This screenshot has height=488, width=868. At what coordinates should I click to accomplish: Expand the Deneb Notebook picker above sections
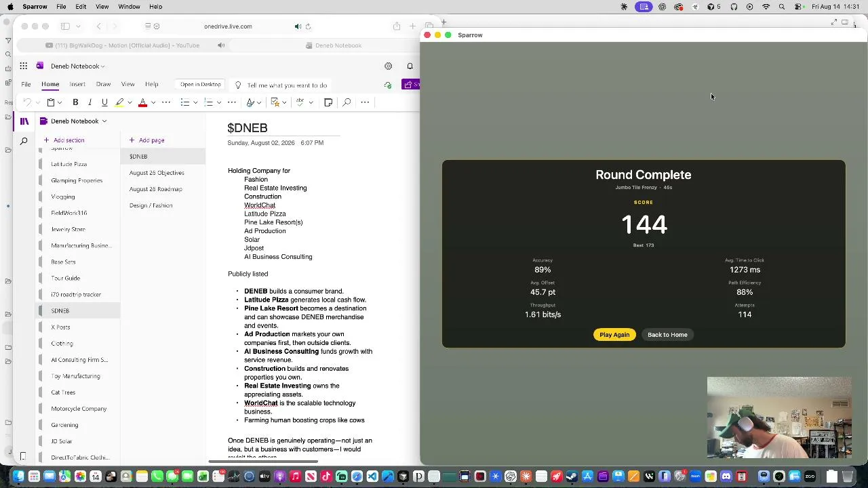104,121
